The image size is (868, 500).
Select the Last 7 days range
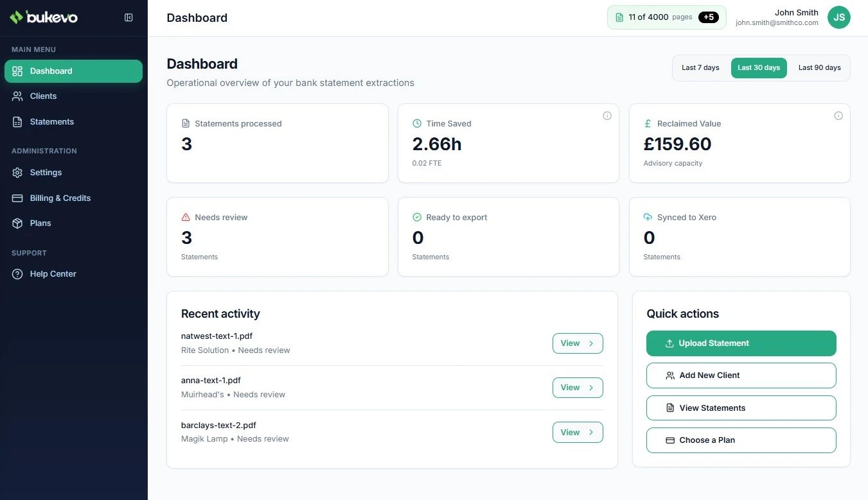[x=700, y=68]
